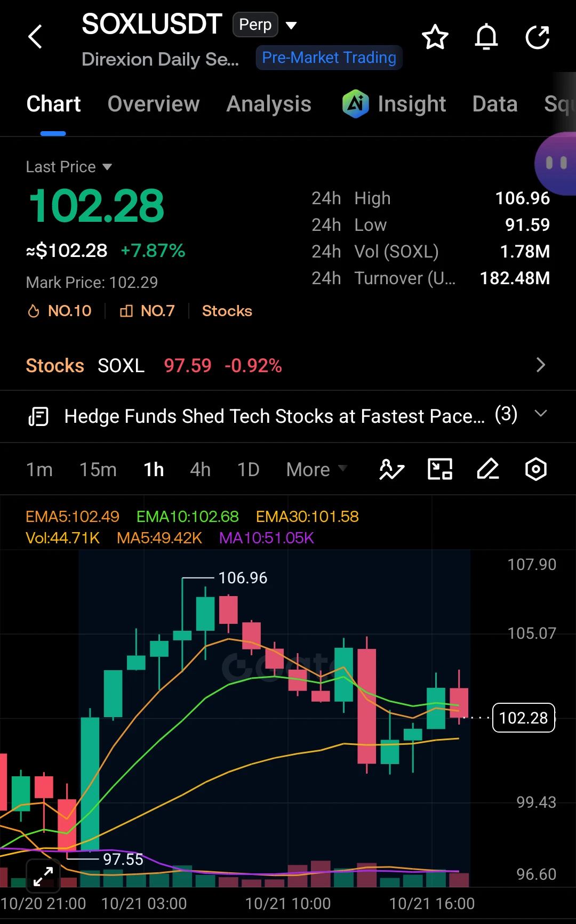Viewport: 576px width, 924px height.
Task: Tap the Pre-Market Trading badge
Action: pos(329,58)
